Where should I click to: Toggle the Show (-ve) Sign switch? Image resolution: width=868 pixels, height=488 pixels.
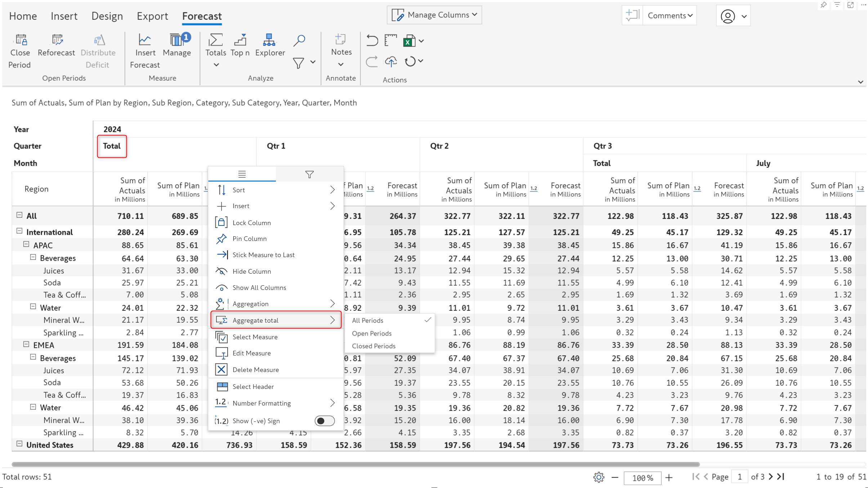325,421
